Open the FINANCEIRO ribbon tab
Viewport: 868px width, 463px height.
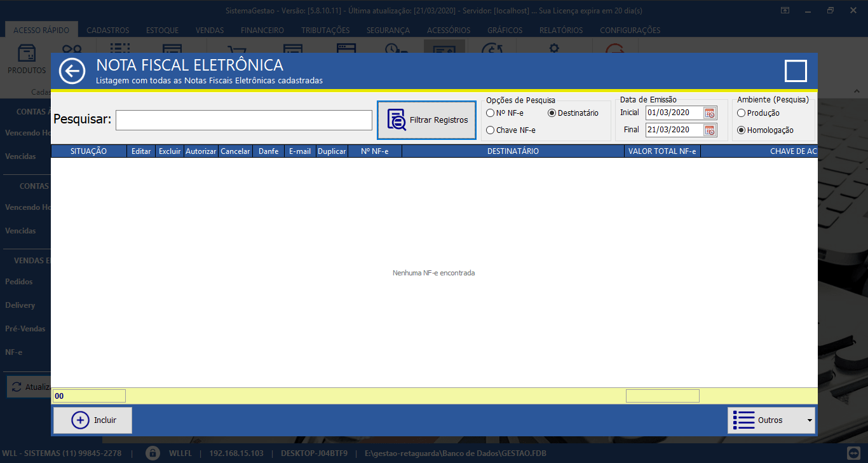[262, 30]
